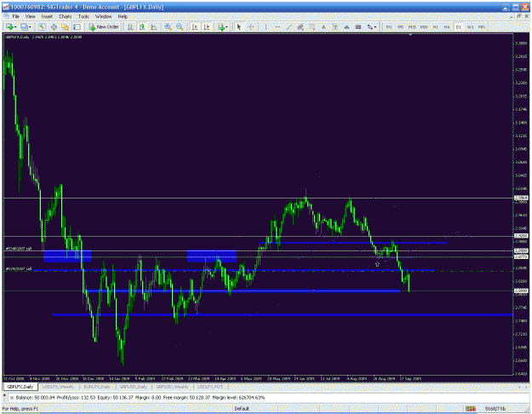532x414 pixels.
Task: Switch to W1 timeframe
Action: (x=470, y=26)
